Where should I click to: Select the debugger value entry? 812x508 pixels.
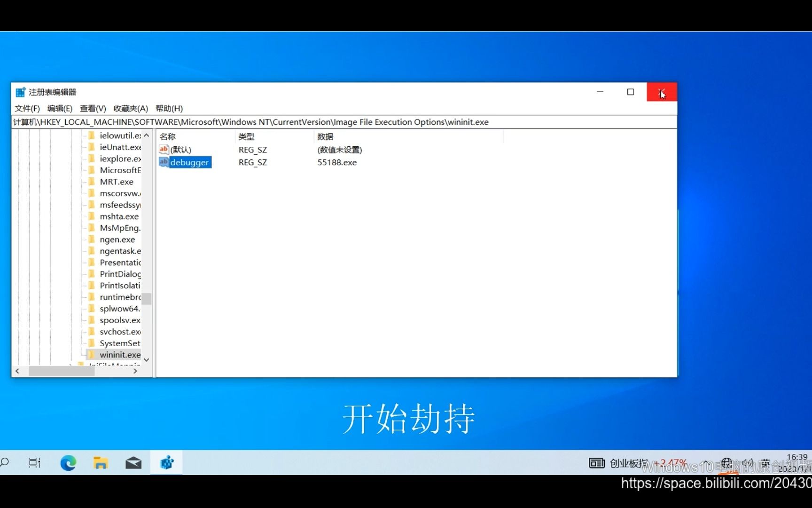click(x=189, y=162)
